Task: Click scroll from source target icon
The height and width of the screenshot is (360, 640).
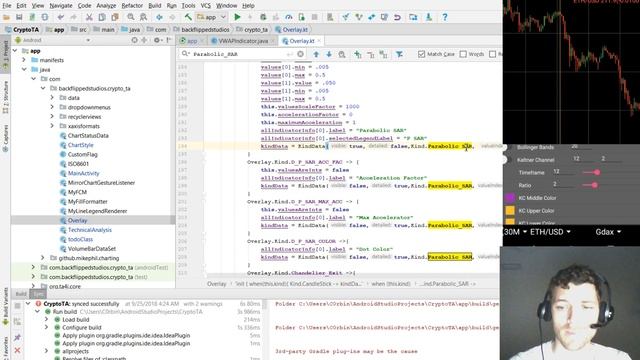Action: point(134,40)
